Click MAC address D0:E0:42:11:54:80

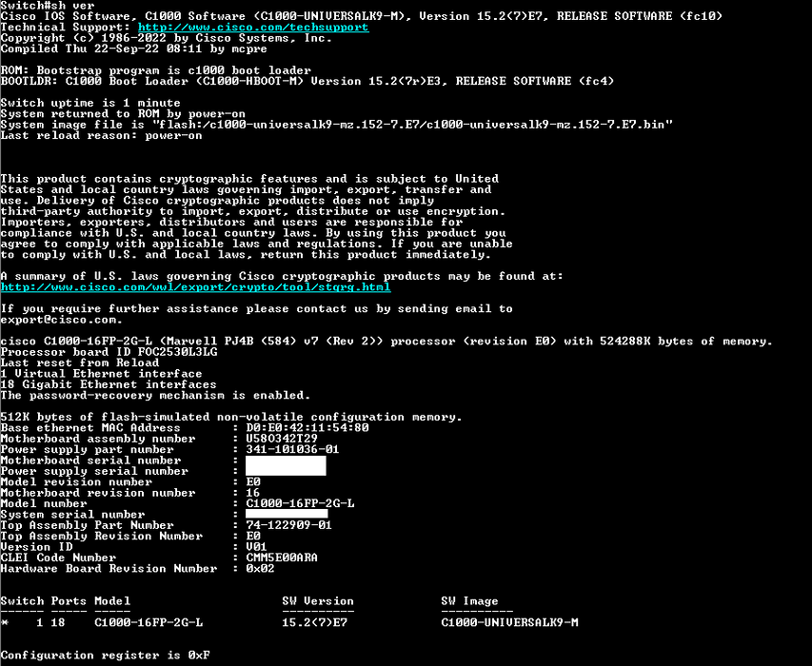pos(307,428)
